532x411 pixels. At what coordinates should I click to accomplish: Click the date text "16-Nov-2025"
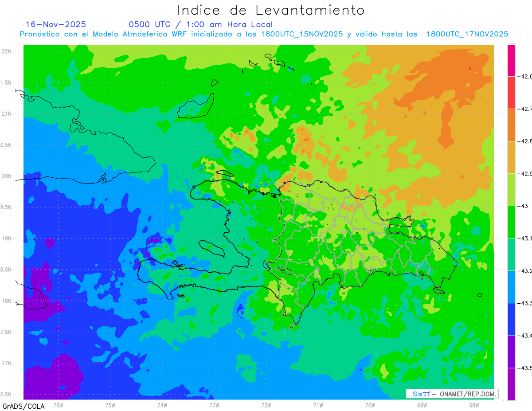[56, 24]
